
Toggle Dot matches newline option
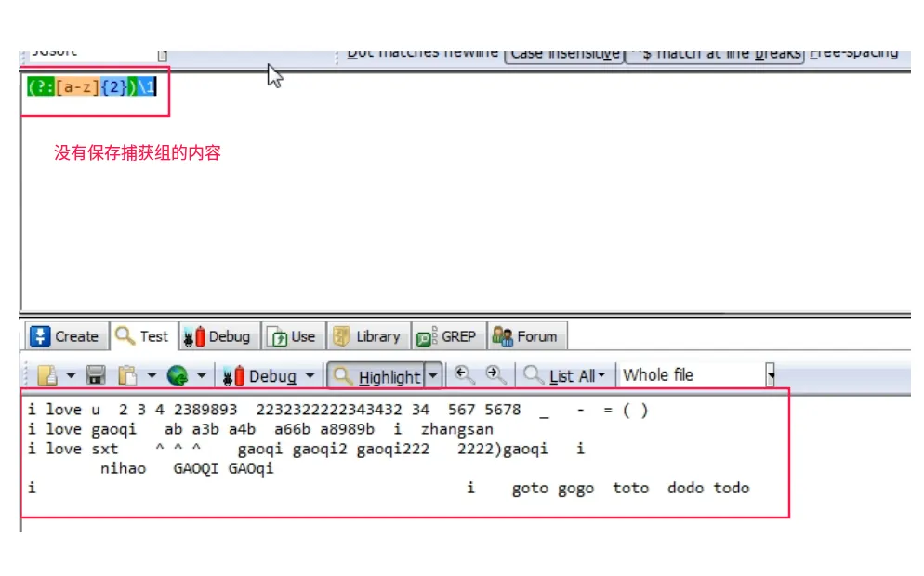point(422,54)
